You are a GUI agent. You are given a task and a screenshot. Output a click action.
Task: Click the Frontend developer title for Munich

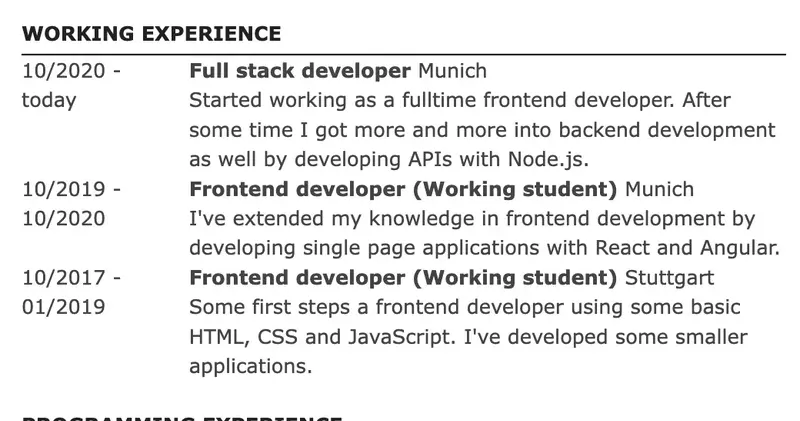[x=403, y=189]
